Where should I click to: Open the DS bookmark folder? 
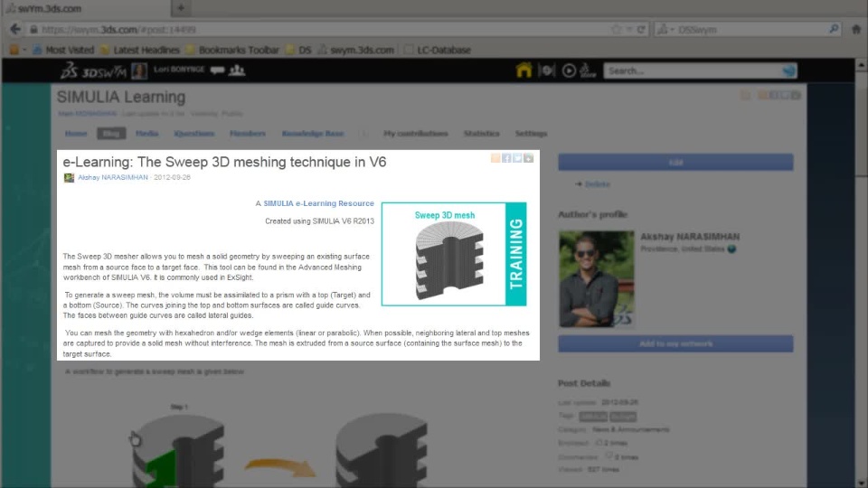298,50
